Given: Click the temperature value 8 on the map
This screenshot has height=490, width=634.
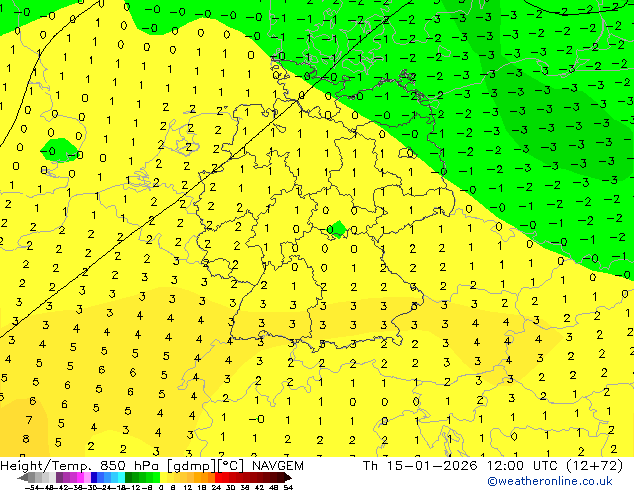Looking at the screenshot, I should pyautogui.click(x=26, y=439).
